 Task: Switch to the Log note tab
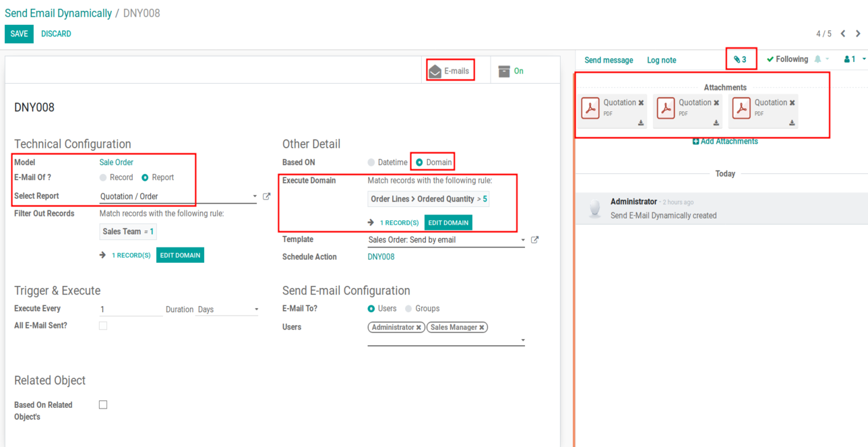coord(661,60)
